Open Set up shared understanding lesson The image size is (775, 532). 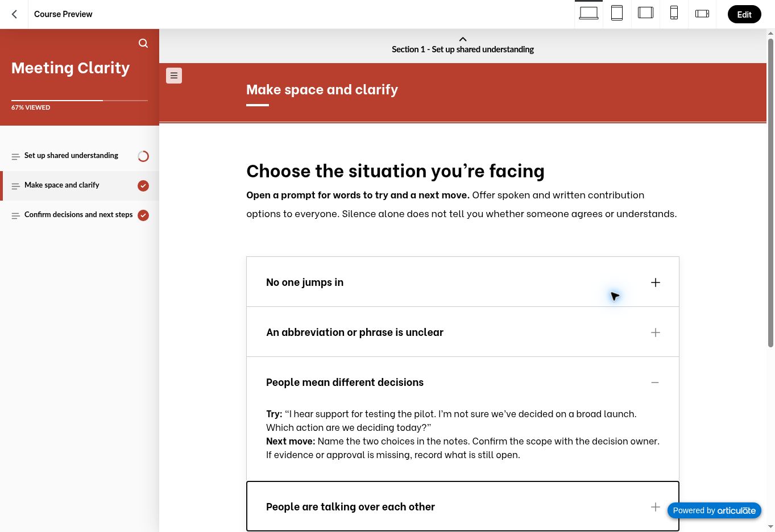[80, 156]
